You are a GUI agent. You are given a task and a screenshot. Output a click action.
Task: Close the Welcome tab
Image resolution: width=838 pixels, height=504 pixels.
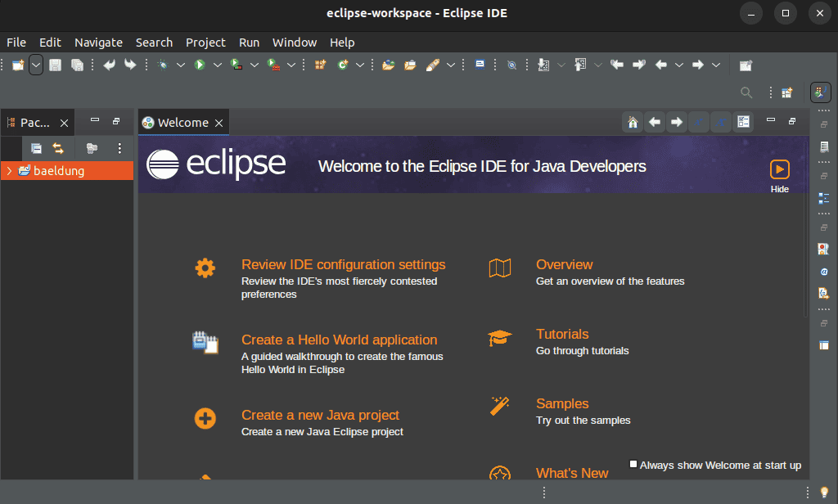click(219, 123)
